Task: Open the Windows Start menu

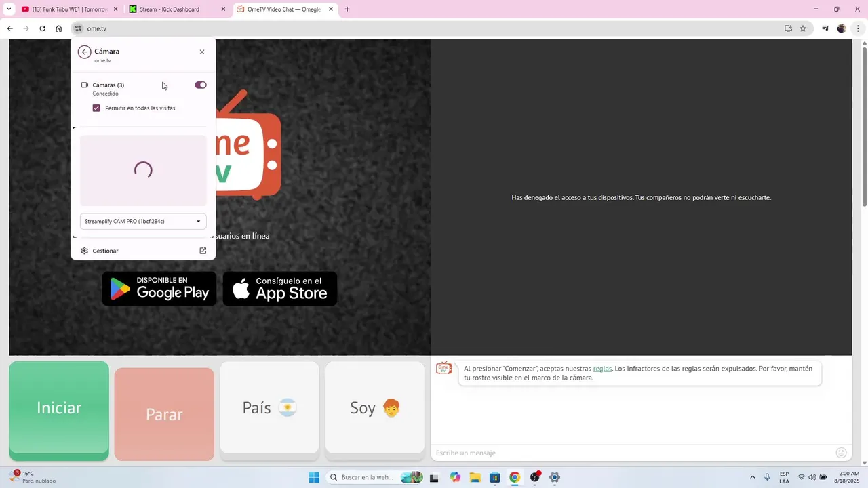Action: [314, 477]
